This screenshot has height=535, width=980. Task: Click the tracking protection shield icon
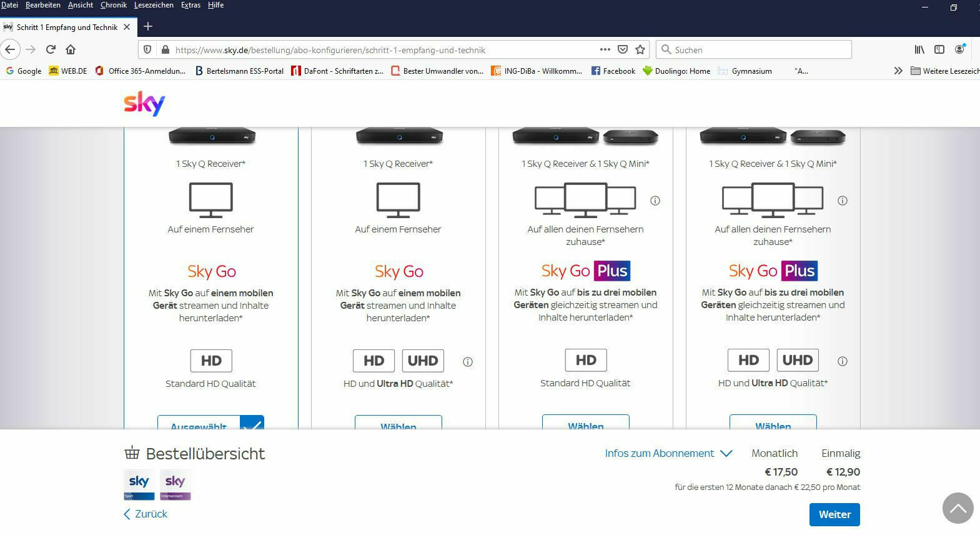click(147, 49)
